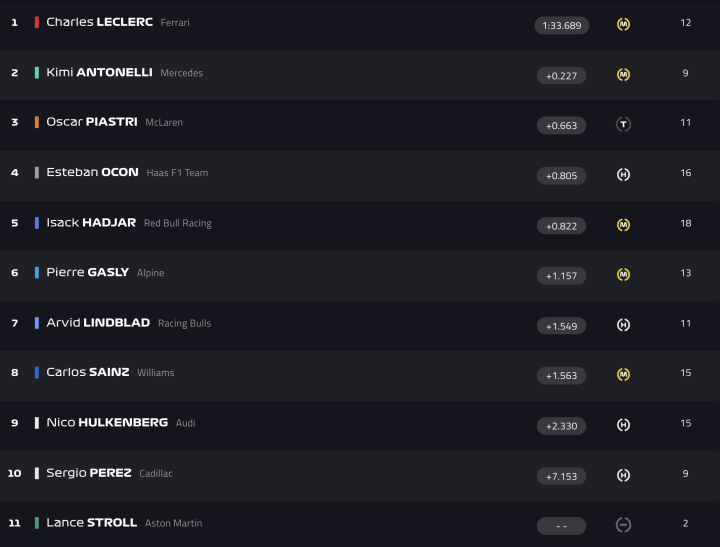Click the medium tyre icon beside Hadjar
The width and height of the screenshot is (720, 547).
623,225
